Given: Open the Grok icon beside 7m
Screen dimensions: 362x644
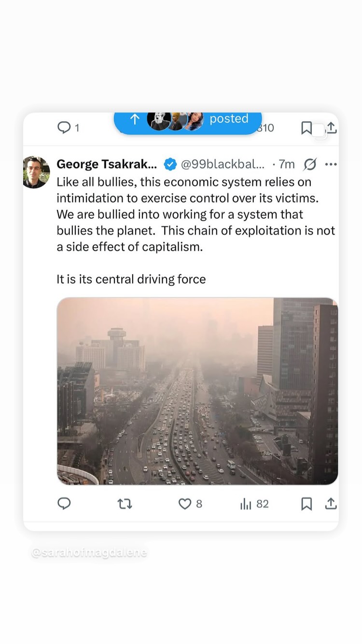Looking at the screenshot, I should tap(309, 165).
